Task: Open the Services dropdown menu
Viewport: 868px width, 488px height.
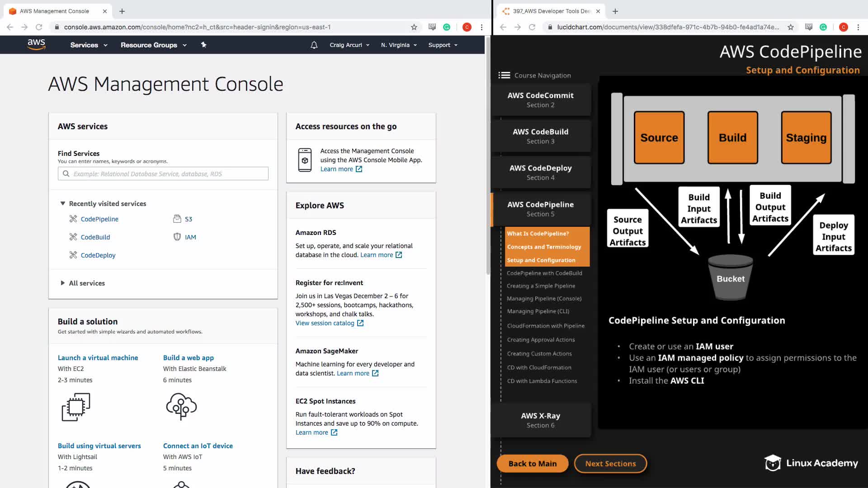Action: tap(89, 45)
